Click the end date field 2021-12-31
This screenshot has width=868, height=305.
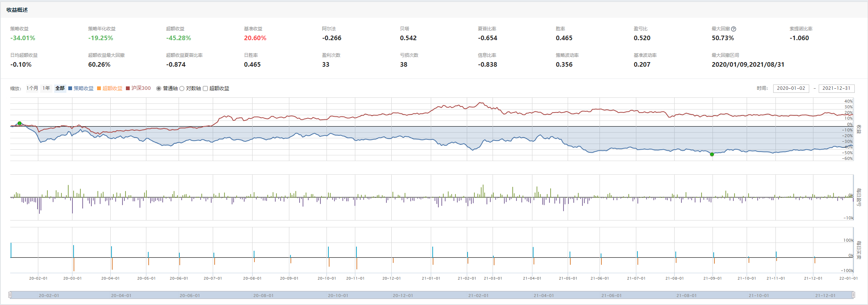837,88
